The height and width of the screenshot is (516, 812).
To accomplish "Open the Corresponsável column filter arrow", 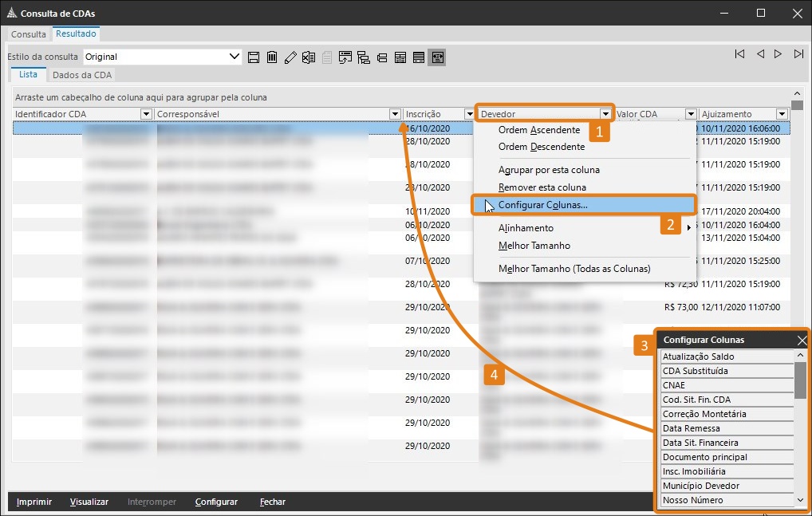I will coord(395,114).
